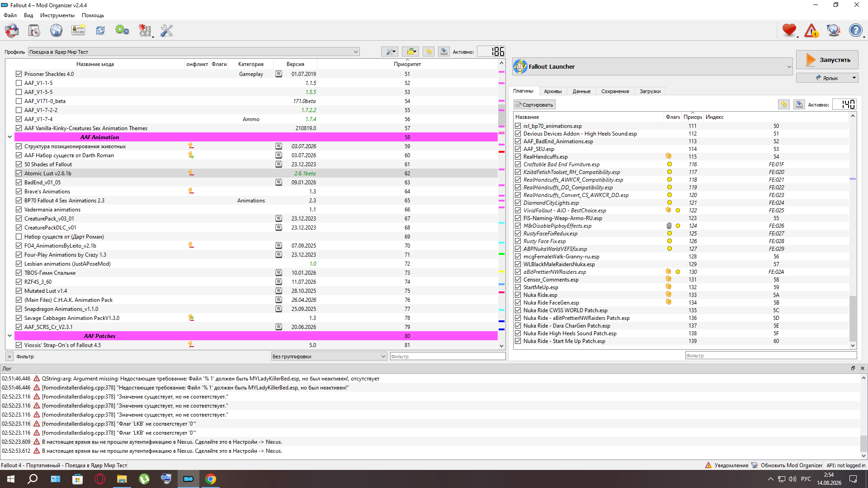Open the blue question mark help icon

click(855, 31)
